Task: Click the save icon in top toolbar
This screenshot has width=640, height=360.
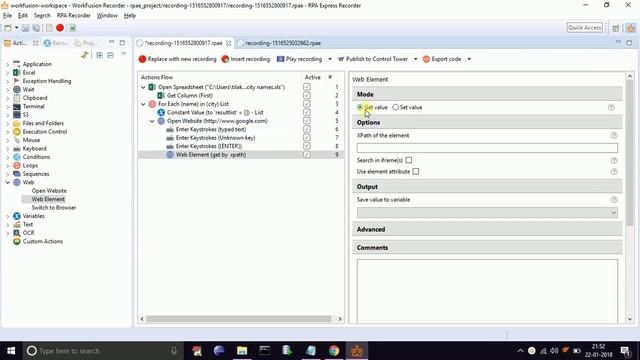Action: 25,28
